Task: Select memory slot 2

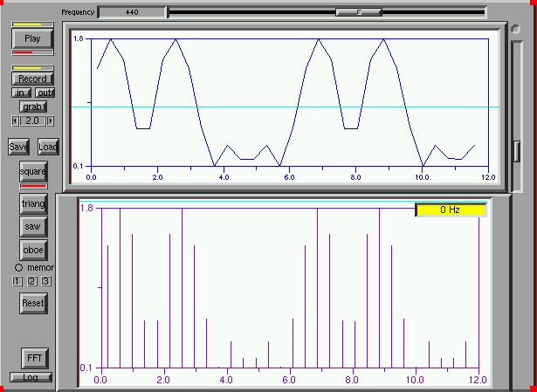Action: [31, 281]
